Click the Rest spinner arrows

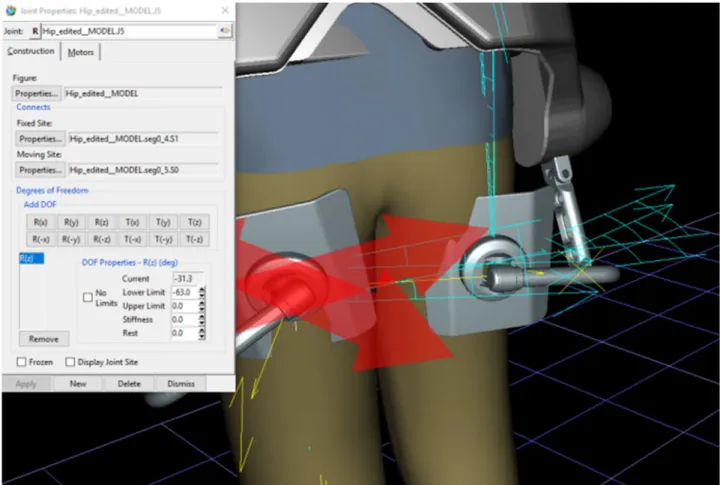tap(202, 333)
